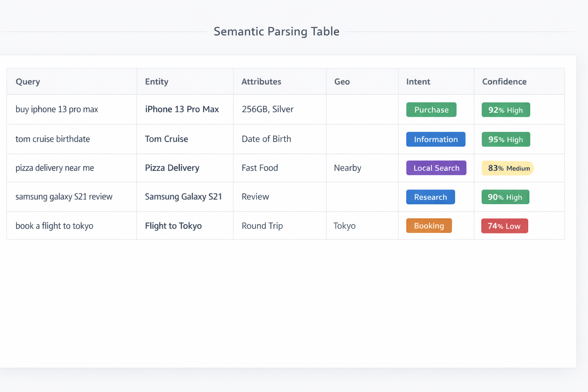588x392 pixels.
Task: Select the red 74% Low badge
Action: point(504,226)
